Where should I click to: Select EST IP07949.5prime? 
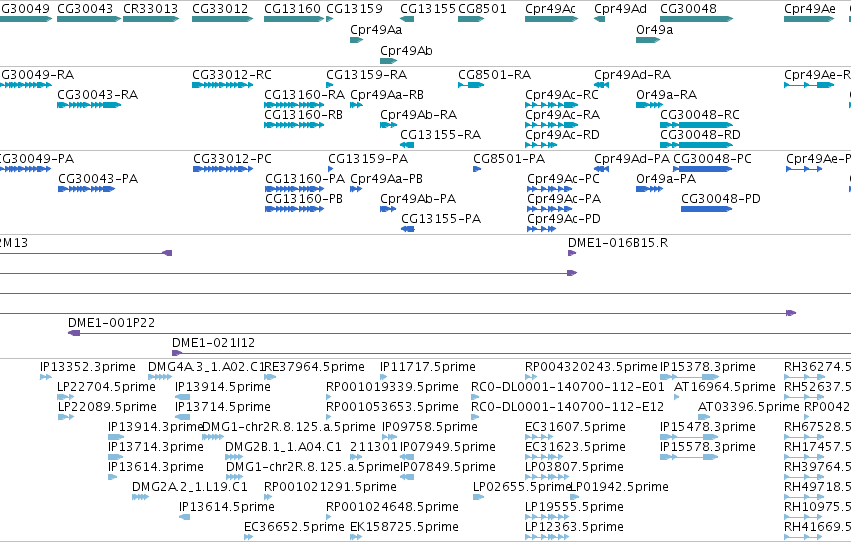coord(407,457)
